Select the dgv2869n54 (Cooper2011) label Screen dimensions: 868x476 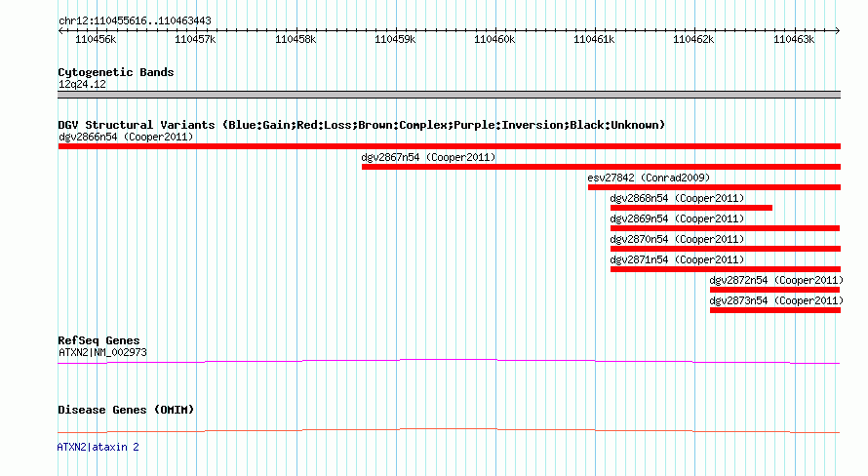click(x=677, y=218)
